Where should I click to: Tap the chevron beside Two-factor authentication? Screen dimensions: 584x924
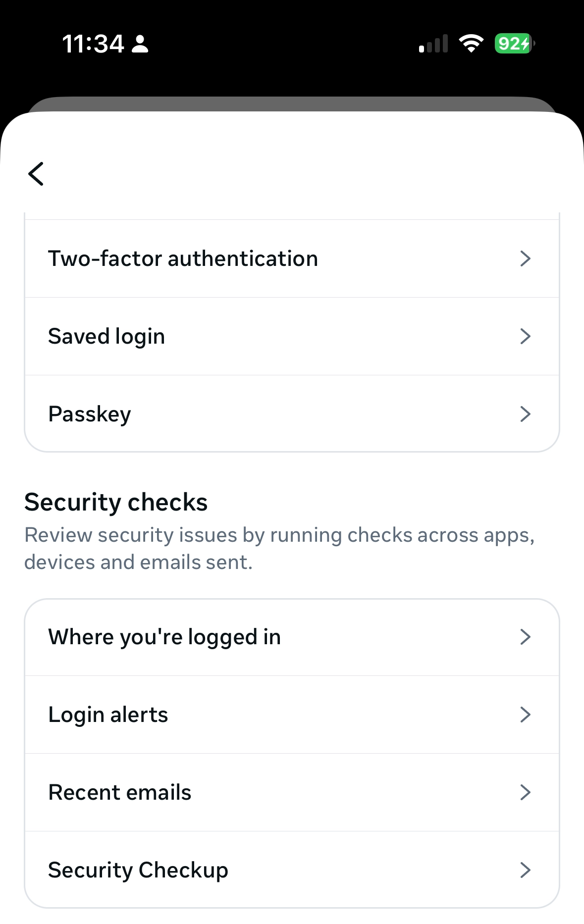[x=525, y=258]
